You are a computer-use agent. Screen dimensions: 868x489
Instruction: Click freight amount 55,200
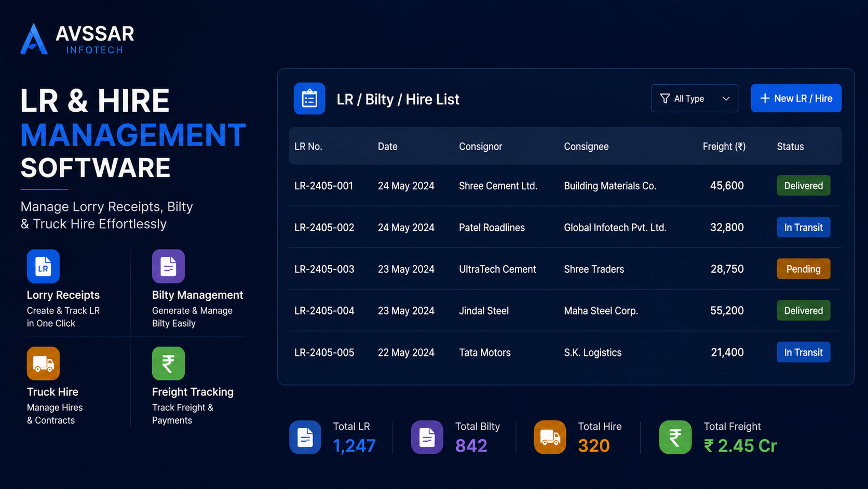click(x=727, y=310)
